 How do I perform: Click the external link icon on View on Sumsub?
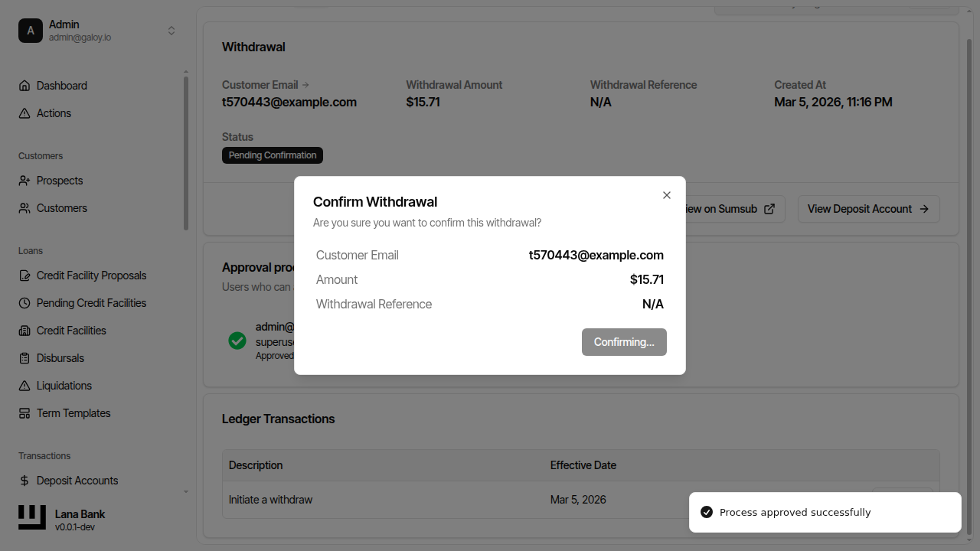pyautogui.click(x=769, y=208)
